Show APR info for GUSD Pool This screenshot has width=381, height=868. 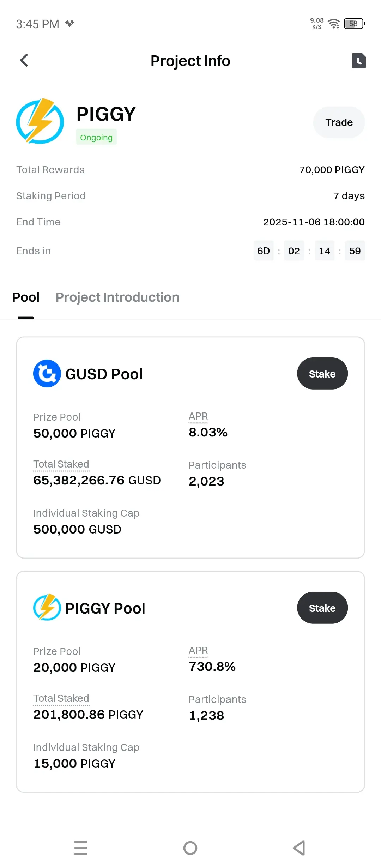(198, 416)
